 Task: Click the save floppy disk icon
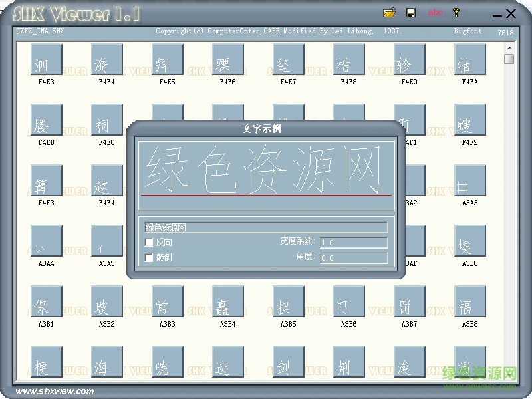[x=411, y=13]
